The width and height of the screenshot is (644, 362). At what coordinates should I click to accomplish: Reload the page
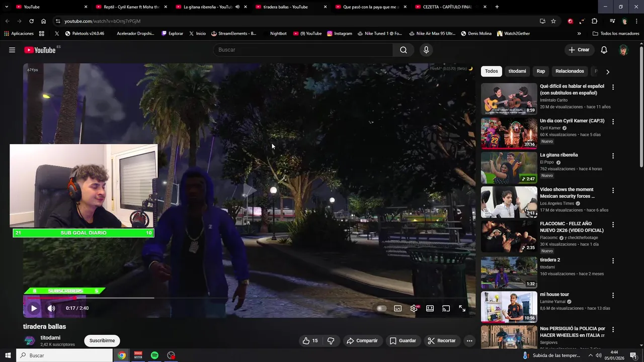click(31, 21)
